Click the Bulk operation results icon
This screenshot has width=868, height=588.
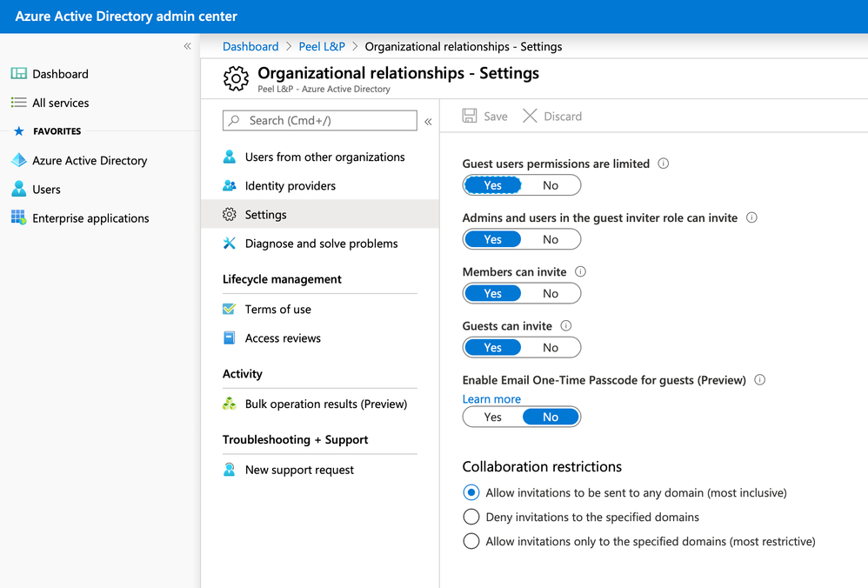[x=230, y=404]
